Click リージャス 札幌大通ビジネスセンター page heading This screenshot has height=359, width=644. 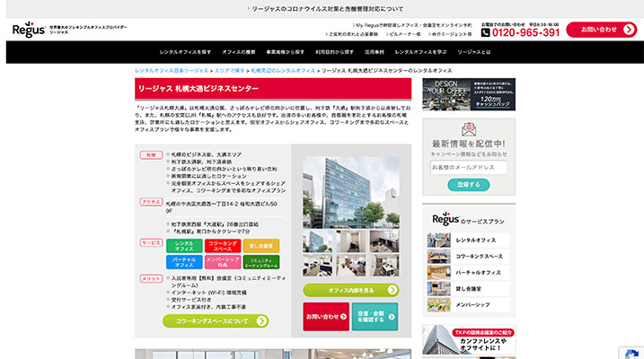pos(198,89)
